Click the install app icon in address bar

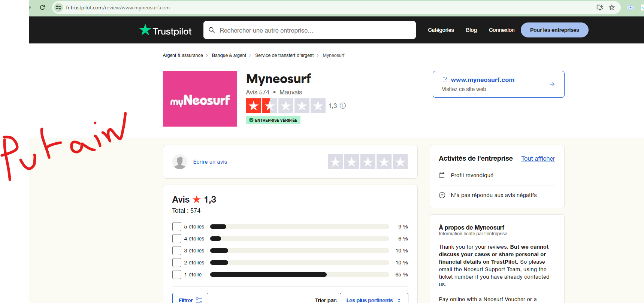point(600,7)
